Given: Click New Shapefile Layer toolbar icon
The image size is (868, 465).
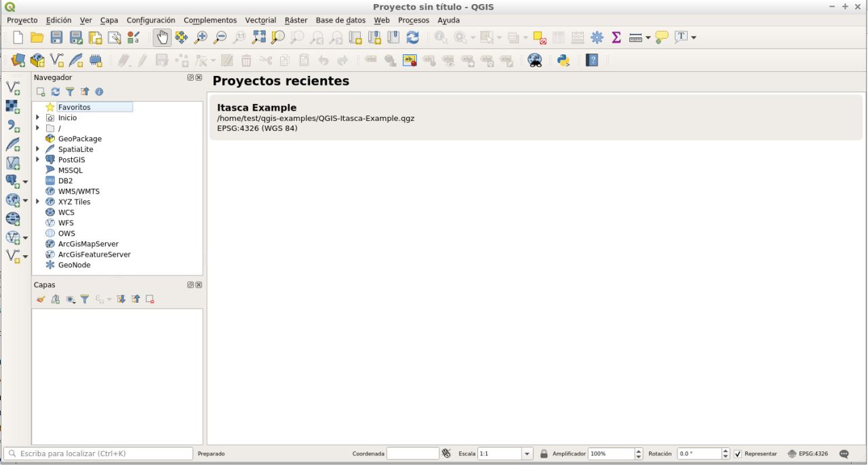Looking at the screenshot, I should (57, 60).
